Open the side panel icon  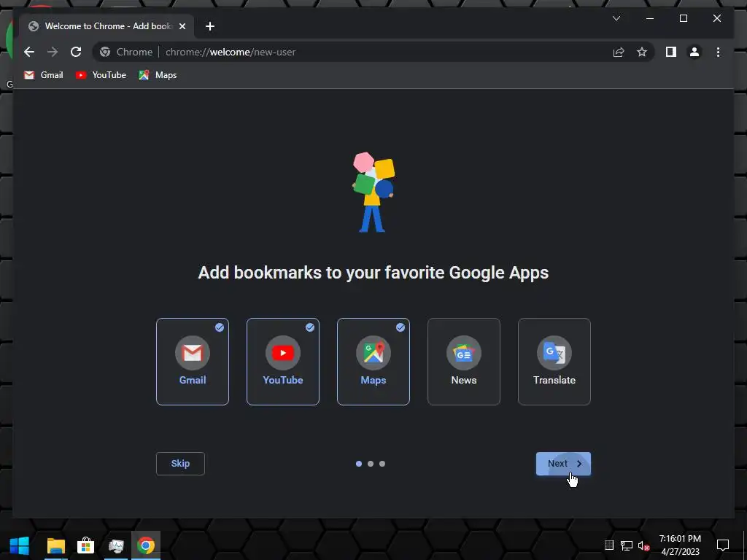[671, 52]
